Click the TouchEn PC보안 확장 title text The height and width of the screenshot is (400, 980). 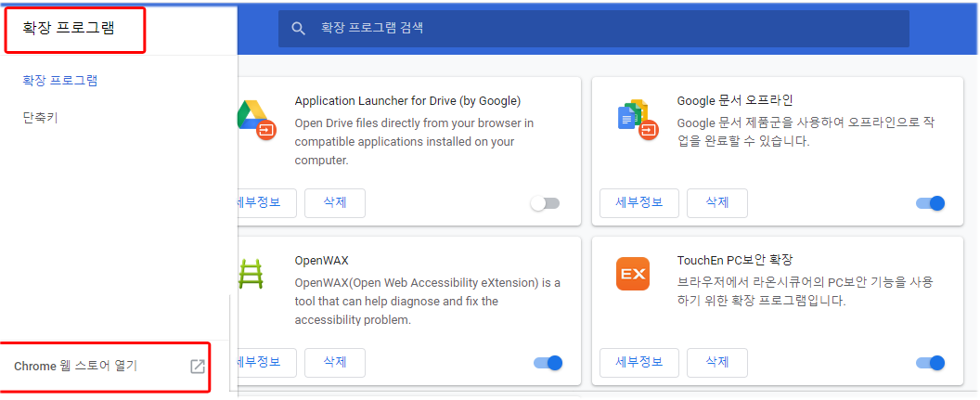[x=735, y=261]
